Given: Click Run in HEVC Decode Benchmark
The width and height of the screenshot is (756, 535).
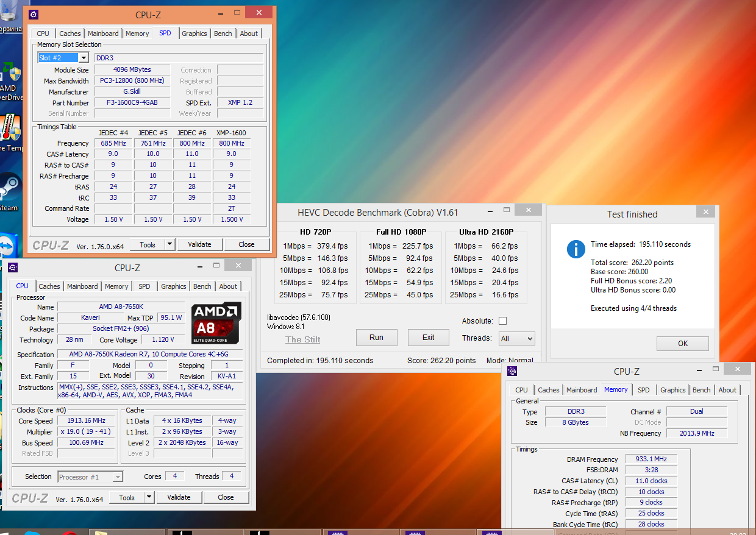Looking at the screenshot, I should (377, 338).
